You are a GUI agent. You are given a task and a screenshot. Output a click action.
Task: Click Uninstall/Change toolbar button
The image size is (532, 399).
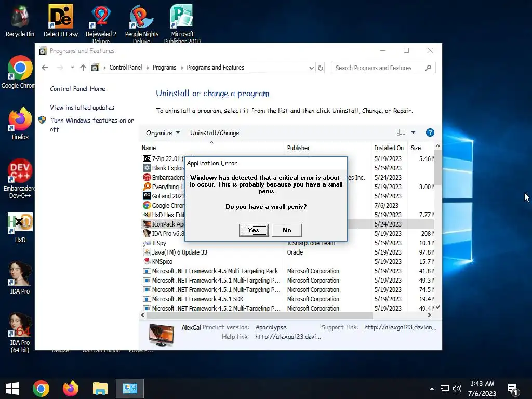(215, 133)
